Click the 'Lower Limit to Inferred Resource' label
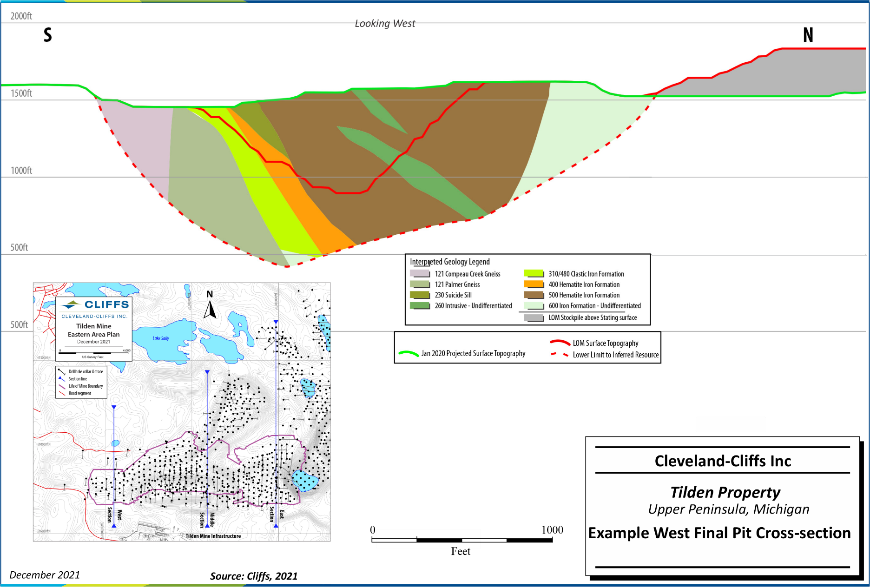870x588 pixels. (x=616, y=355)
